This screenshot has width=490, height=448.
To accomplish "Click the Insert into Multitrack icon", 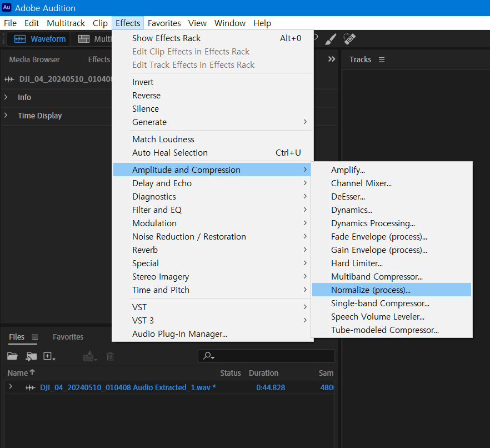I will coord(90,356).
